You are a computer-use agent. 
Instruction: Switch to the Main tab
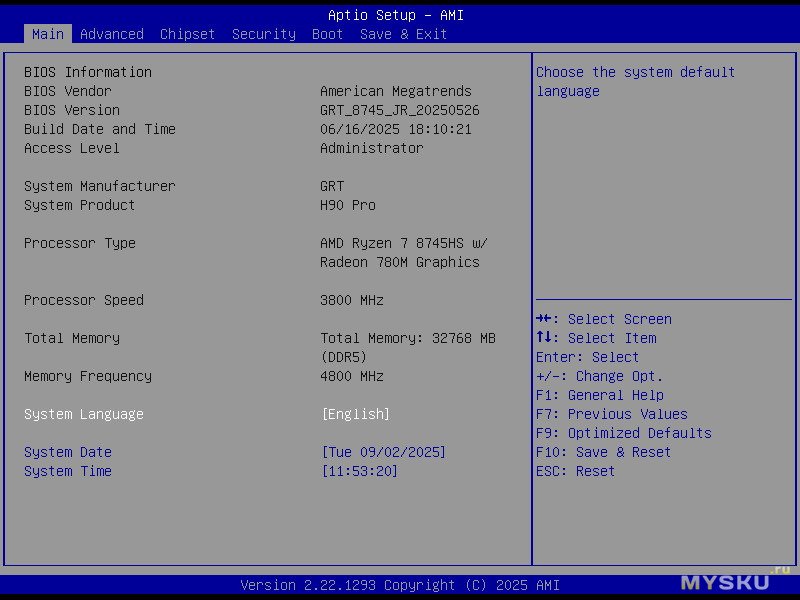click(47, 34)
